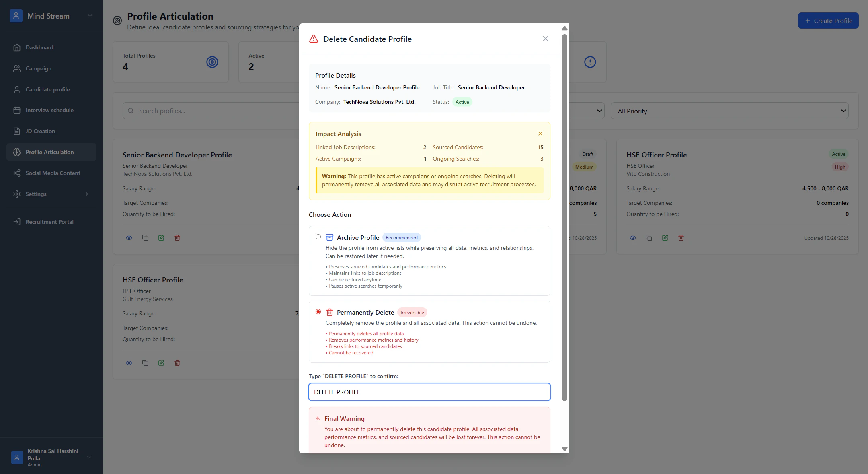Click duplicate icon on Vito Construction HSE card
868x474 pixels.
click(x=648, y=238)
